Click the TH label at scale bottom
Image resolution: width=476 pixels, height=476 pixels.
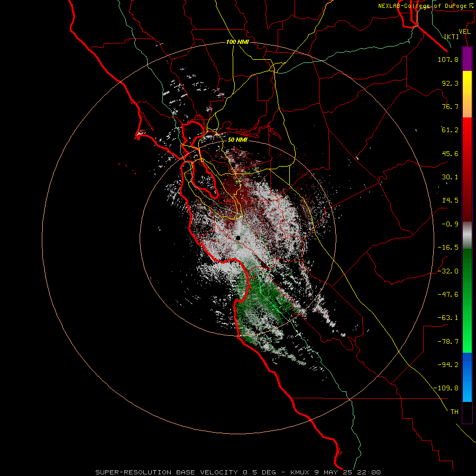coord(454,411)
